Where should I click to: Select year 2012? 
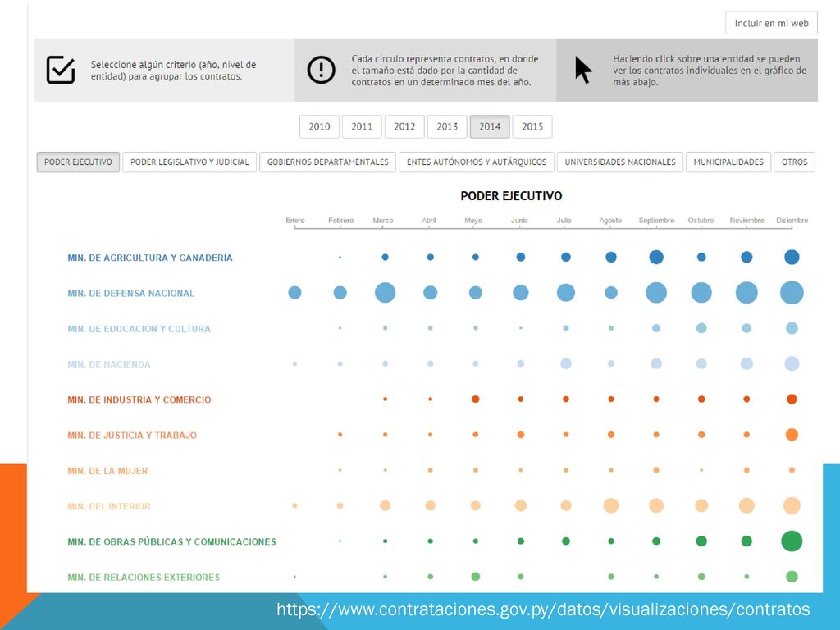404,126
